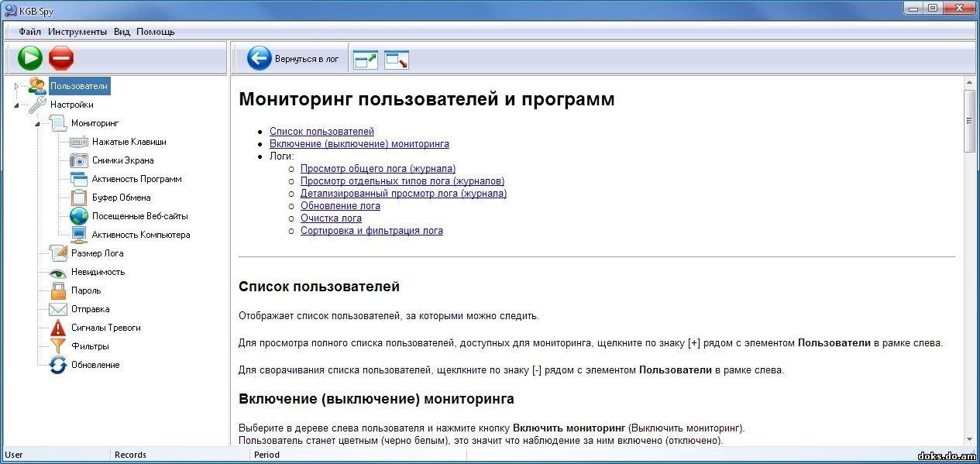
Task: Collapse the Мониторинг tree node
Action: (37, 123)
